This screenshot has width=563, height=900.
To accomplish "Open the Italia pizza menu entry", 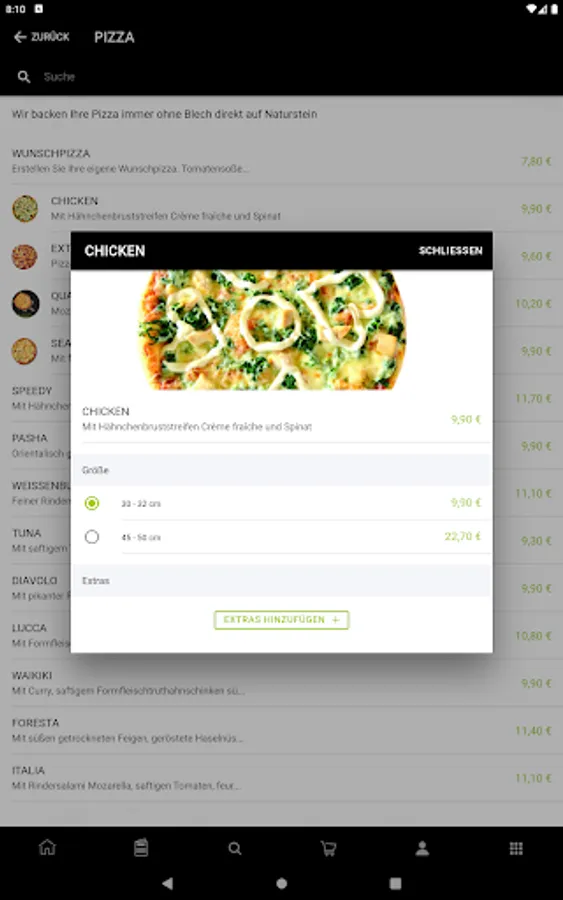I will tap(281, 778).
